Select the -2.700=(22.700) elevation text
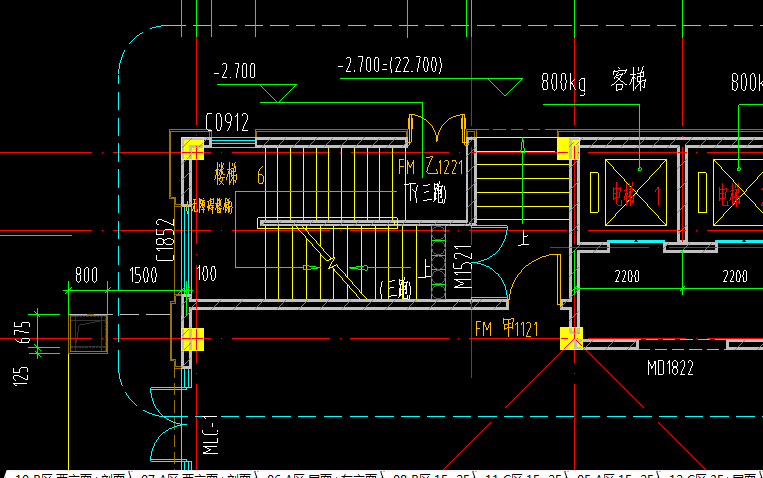 click(390, 66)
